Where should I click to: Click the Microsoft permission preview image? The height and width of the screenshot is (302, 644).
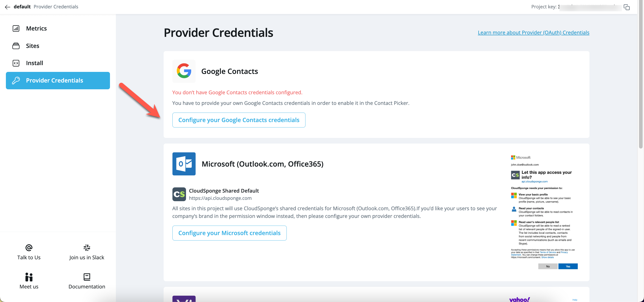point(544,212)
